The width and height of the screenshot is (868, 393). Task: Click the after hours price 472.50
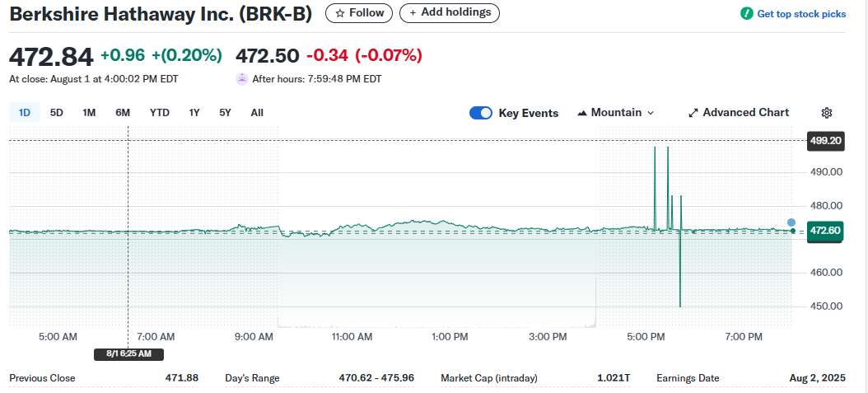coord(268,56)
